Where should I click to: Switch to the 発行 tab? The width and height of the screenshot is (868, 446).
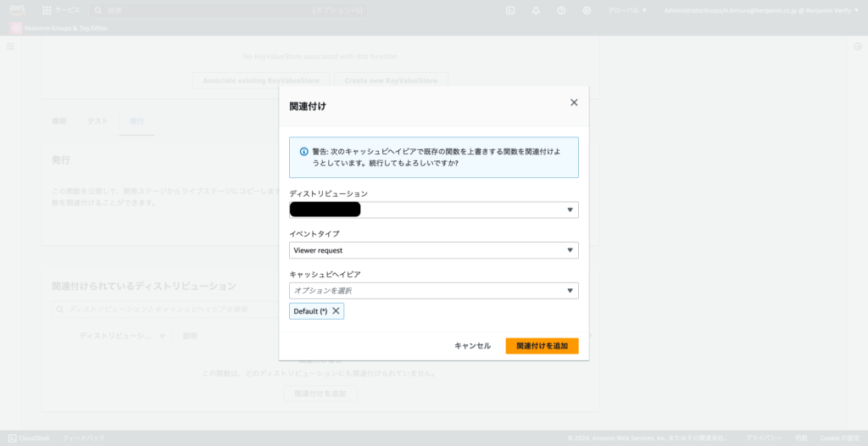click(136, 120)
